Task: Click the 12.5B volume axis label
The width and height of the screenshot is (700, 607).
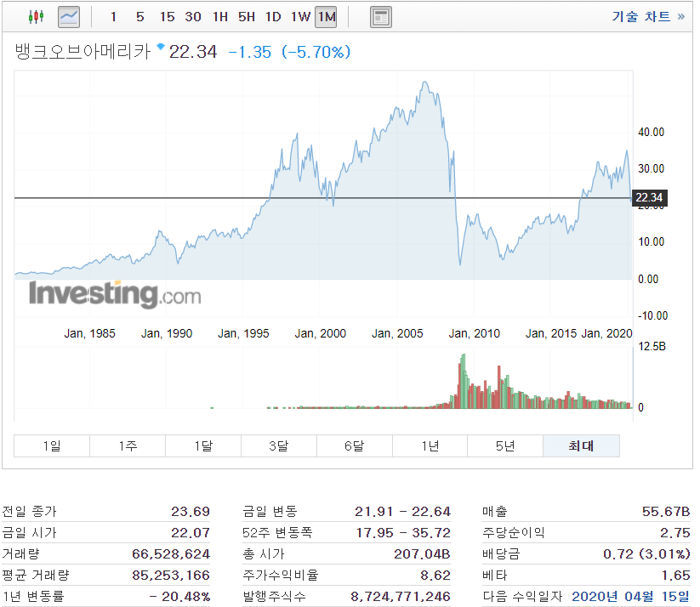Action: 652,346
